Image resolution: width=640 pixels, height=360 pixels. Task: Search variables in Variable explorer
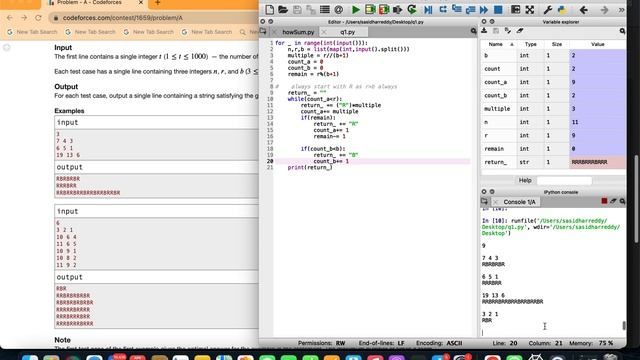coord(622,31)
